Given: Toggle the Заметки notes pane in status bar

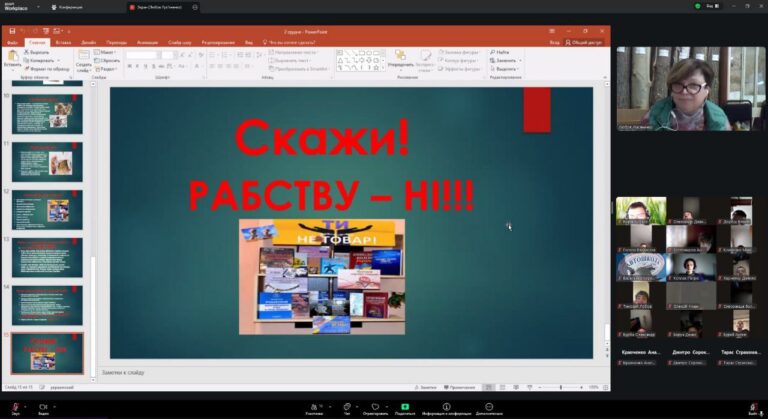Looking at the screenshot, I should (427, 387).
